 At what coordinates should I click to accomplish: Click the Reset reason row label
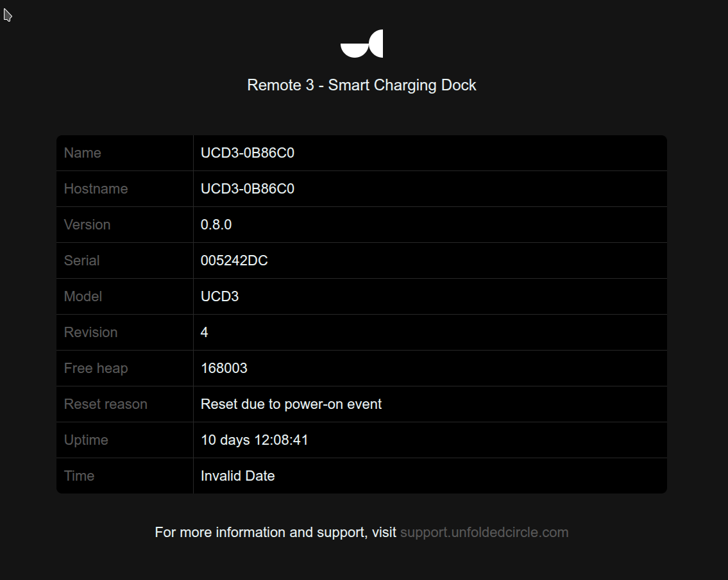[105, 404]
